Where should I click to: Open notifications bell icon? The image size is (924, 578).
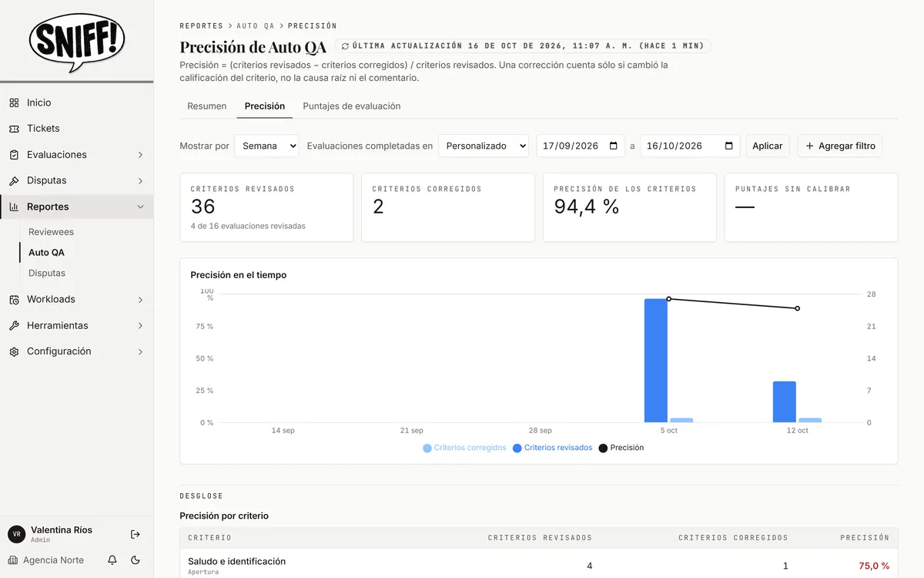point(112,560)
